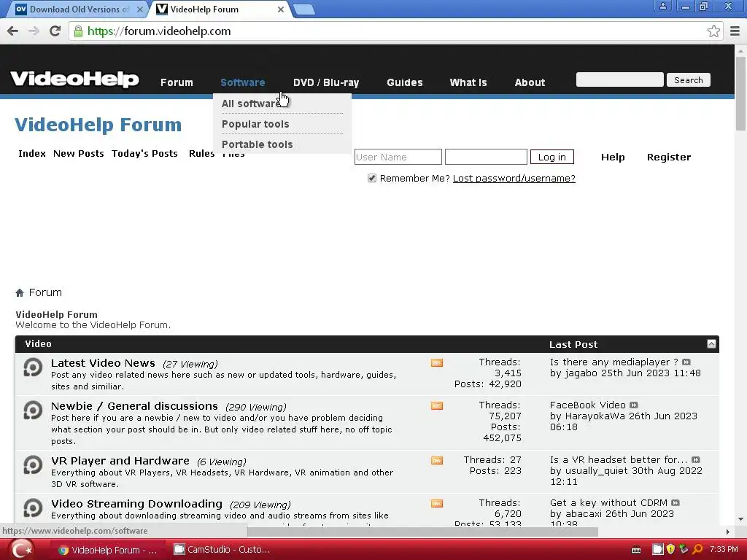Image resolution: width=747 pixels, height=560 pixels.
Task: Click the horizontal scrollbar thumb
Action: [x=422, y=532]
